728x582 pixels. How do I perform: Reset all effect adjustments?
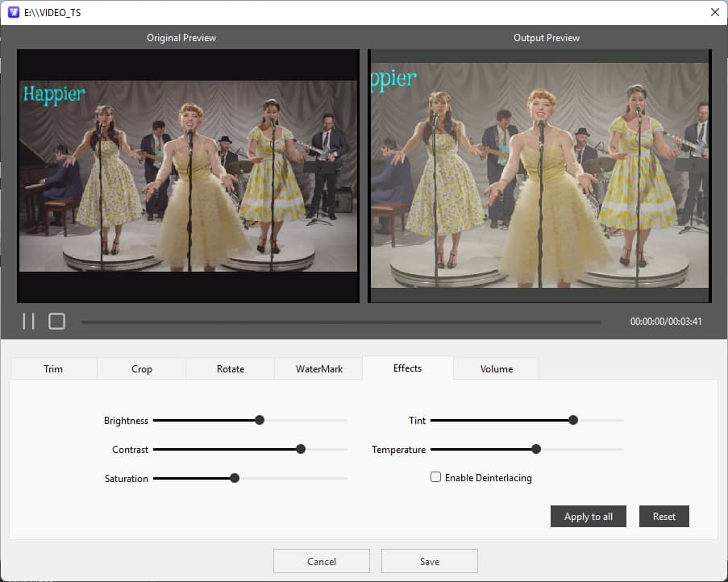point(664,516)
